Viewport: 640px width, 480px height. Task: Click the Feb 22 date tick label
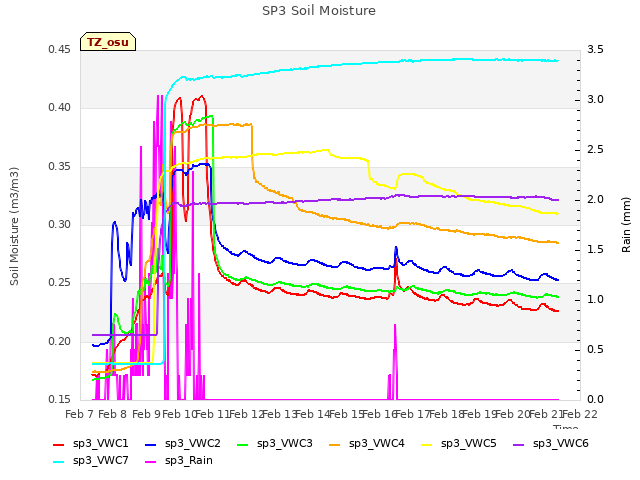(x=580, y=414)
